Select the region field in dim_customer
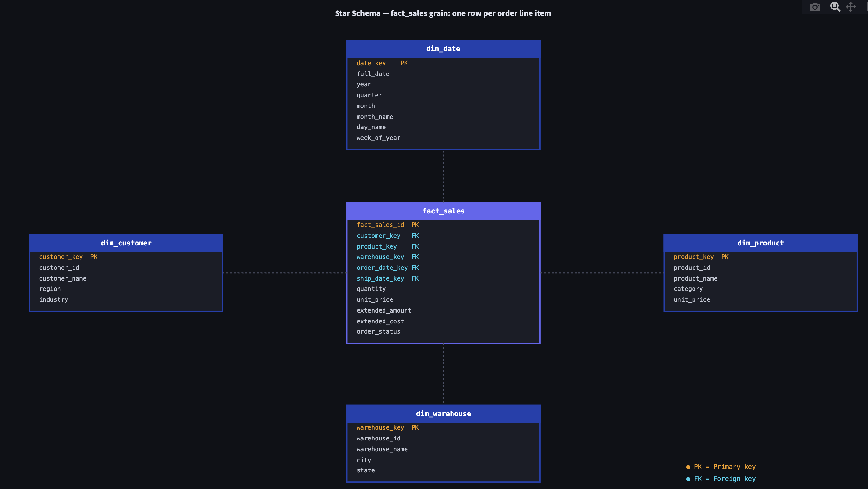The width and height of the screenshot is (868, 489). click(x=50, y=289)
